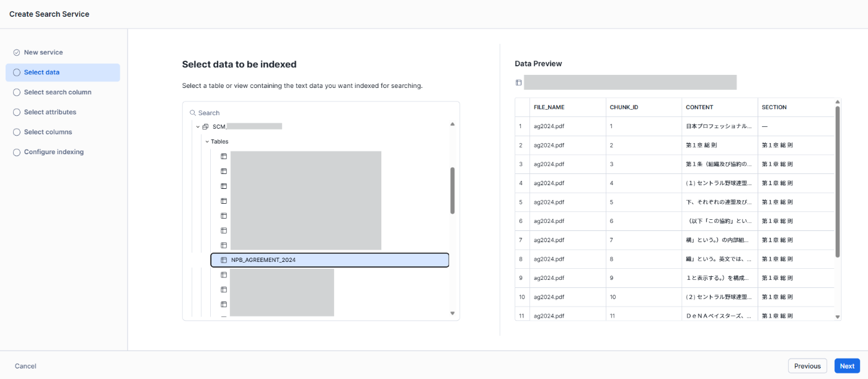Click the table icon beside NPB_AGREEMENT_2024
Viewport: 868px width, 379px height.
(x=224, y=260)
